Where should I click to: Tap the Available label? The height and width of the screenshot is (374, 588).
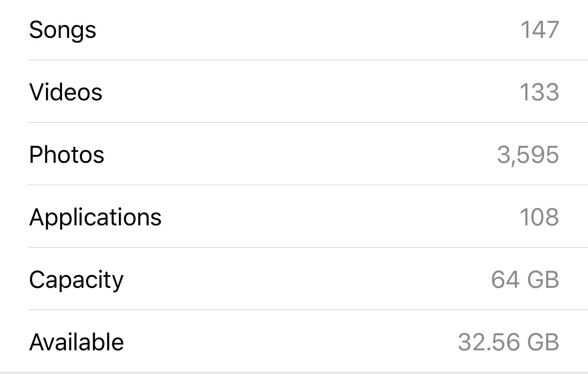click(x=77, y=342)
